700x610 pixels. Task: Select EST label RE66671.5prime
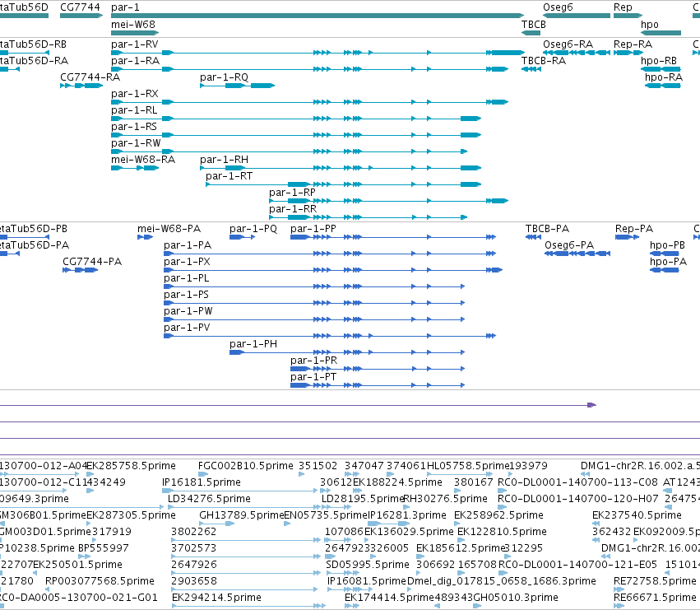[655, 598]
